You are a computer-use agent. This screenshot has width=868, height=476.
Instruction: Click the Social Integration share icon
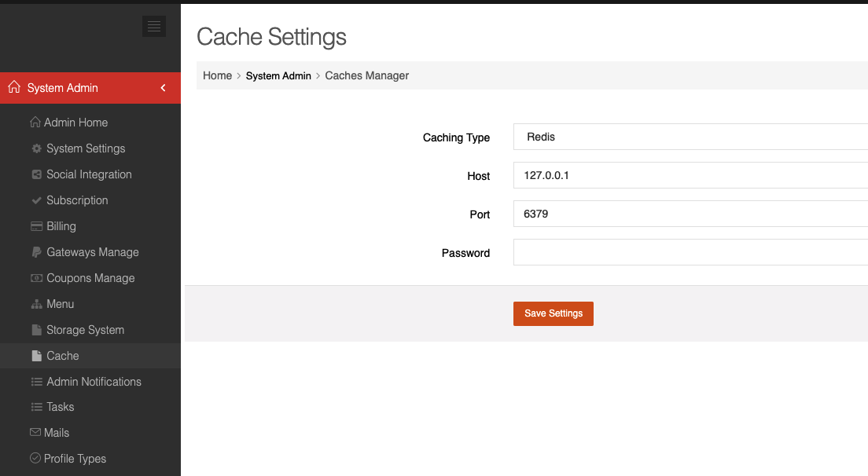[36, 174]
